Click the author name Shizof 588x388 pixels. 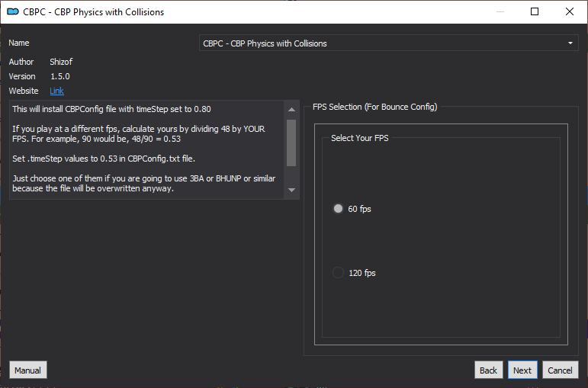(x=61, y=62)
